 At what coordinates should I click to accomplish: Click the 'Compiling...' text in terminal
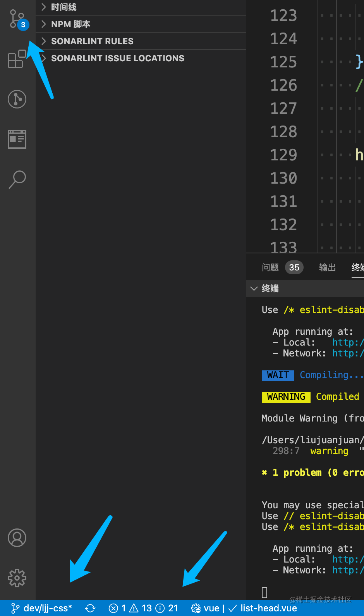[x=331, y=375]
